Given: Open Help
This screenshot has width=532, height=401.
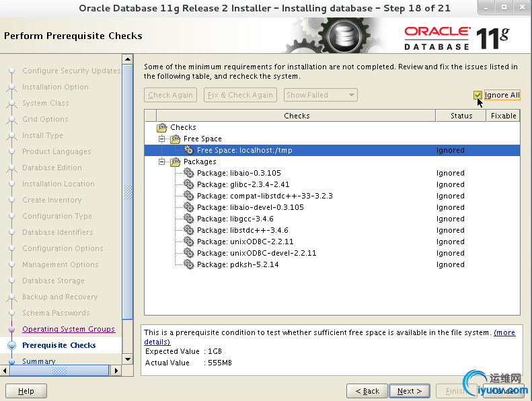Looking at the screenshot, I should [26, 391].
